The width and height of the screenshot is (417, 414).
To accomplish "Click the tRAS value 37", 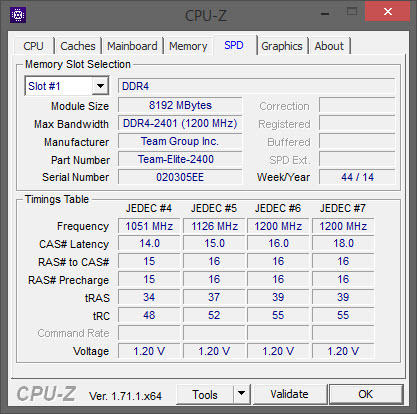I will click(214, 297).
